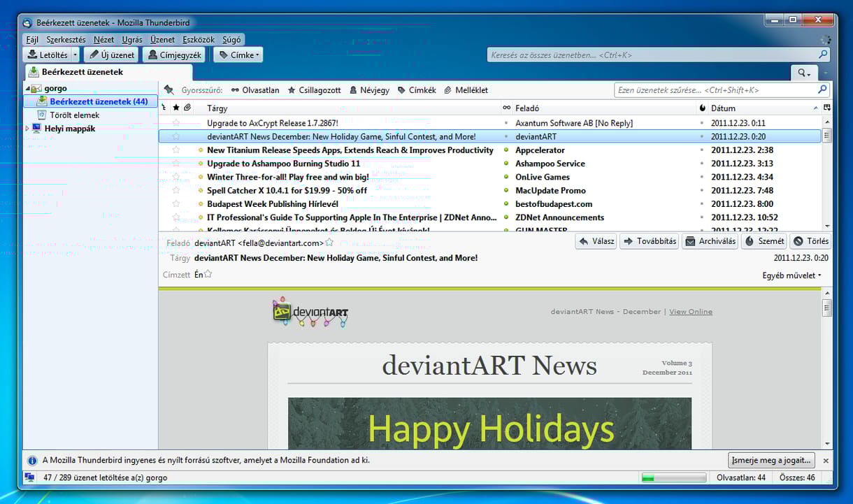Screen dimensions: 853x504
Task: Star the Spell Catcher X message
Action: click(176, 190)
